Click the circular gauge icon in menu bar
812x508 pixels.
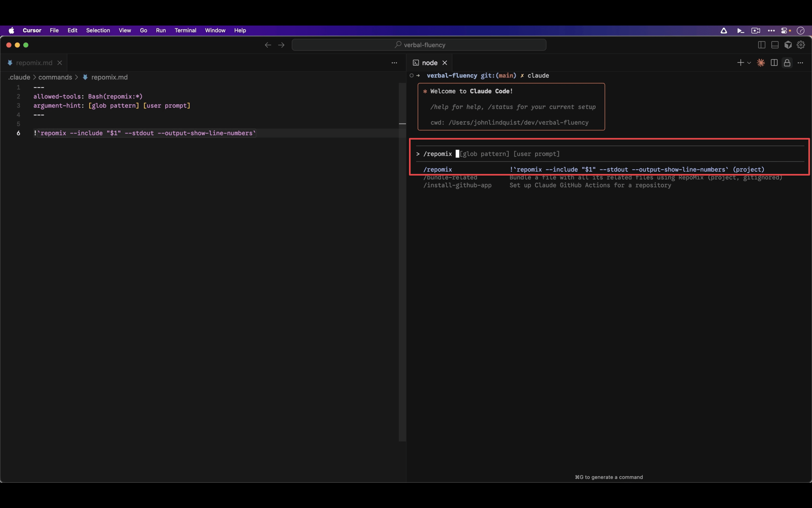(x=801, y=31)
